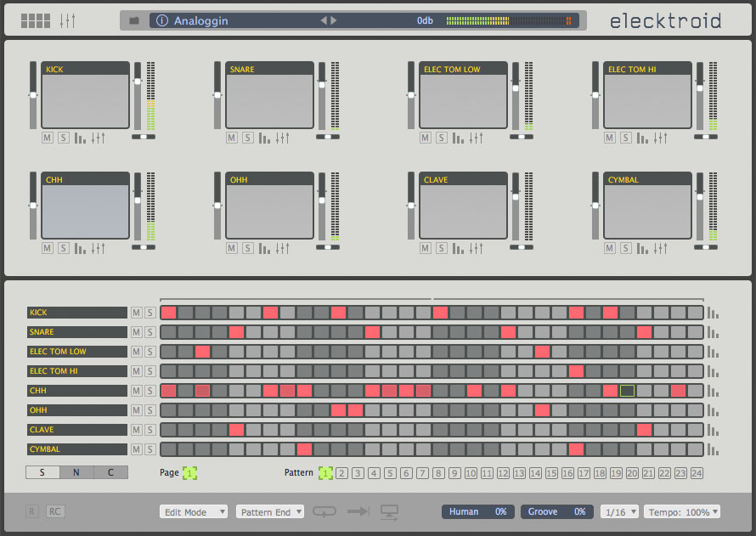Click the ELEC TOM HI sample pad
756x536 pixels.
[643, 99]
